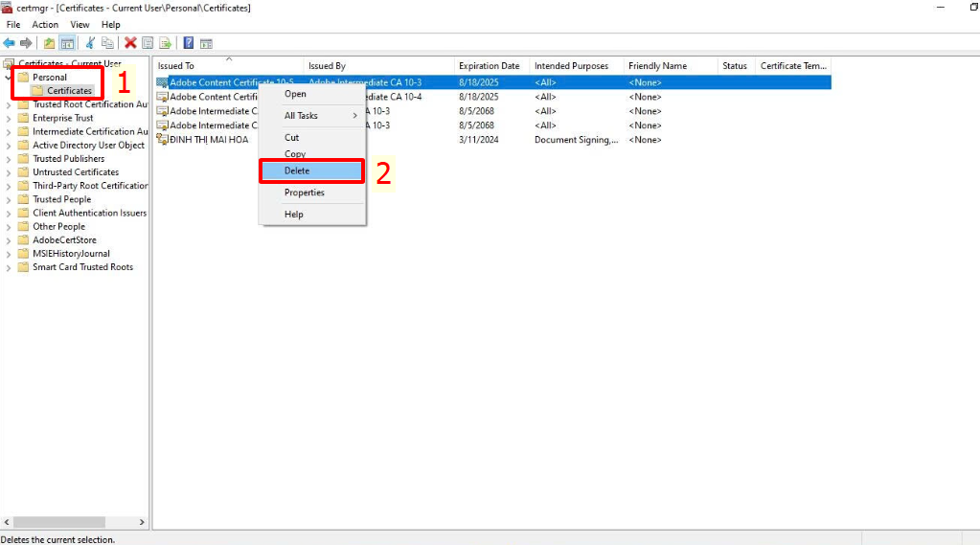Click the scissors Cut toolbar icon
The height and width of the screenshot is (545, 980).
[90, 43]
